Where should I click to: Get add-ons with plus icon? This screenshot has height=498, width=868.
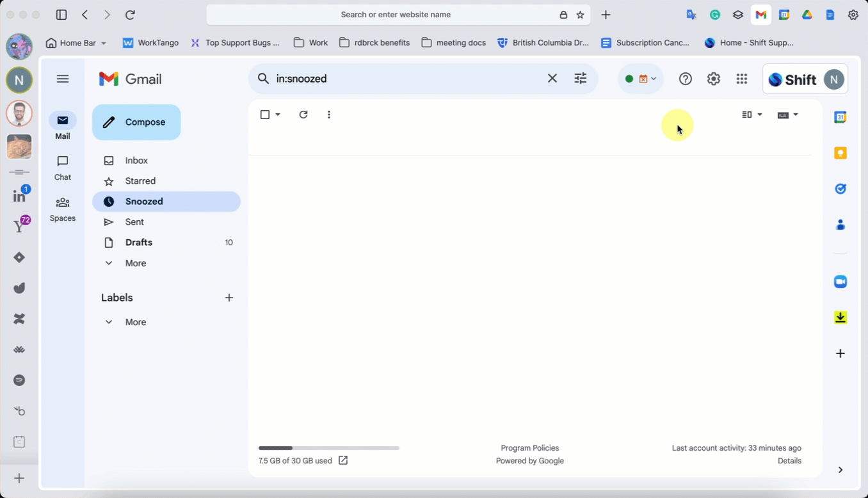pos(840,353)
